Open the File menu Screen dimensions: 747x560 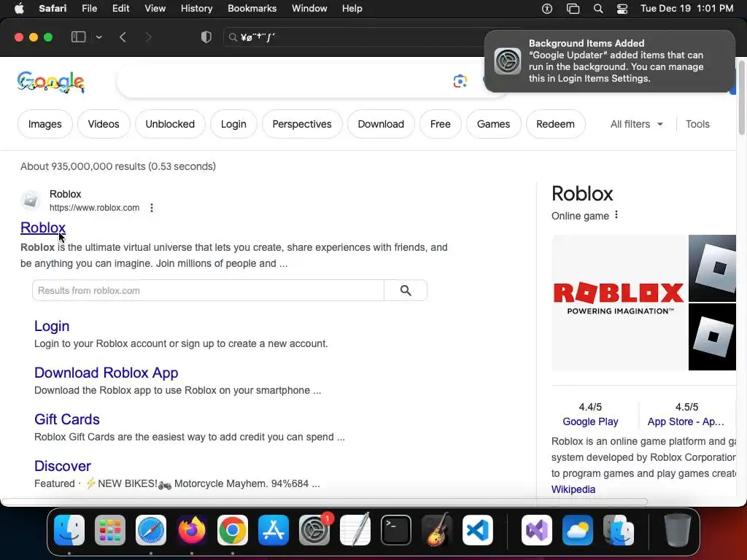coord(89,9)
